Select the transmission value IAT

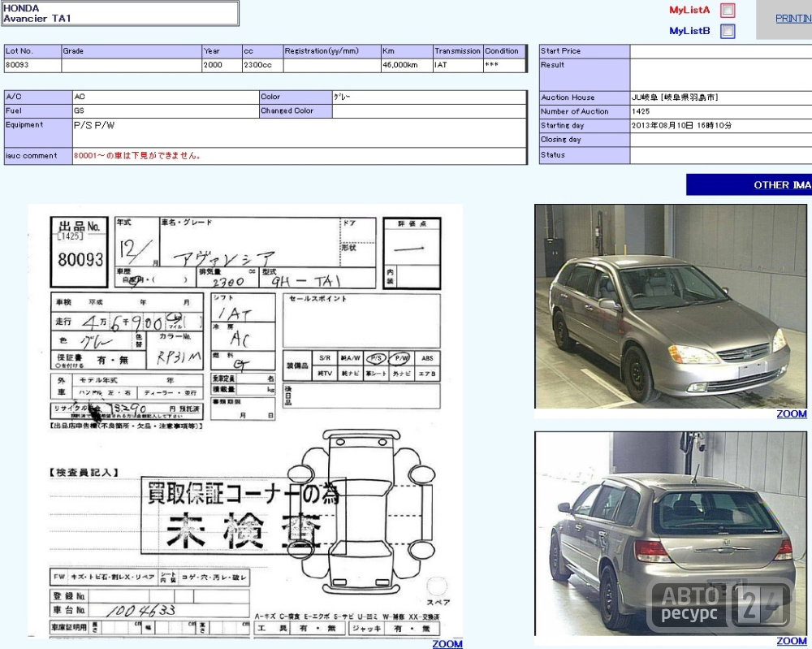(x=441, y=65)
